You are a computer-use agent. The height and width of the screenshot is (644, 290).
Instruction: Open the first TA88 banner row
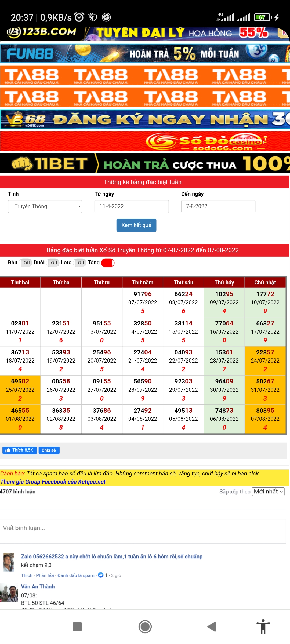[x=145, y=75]
